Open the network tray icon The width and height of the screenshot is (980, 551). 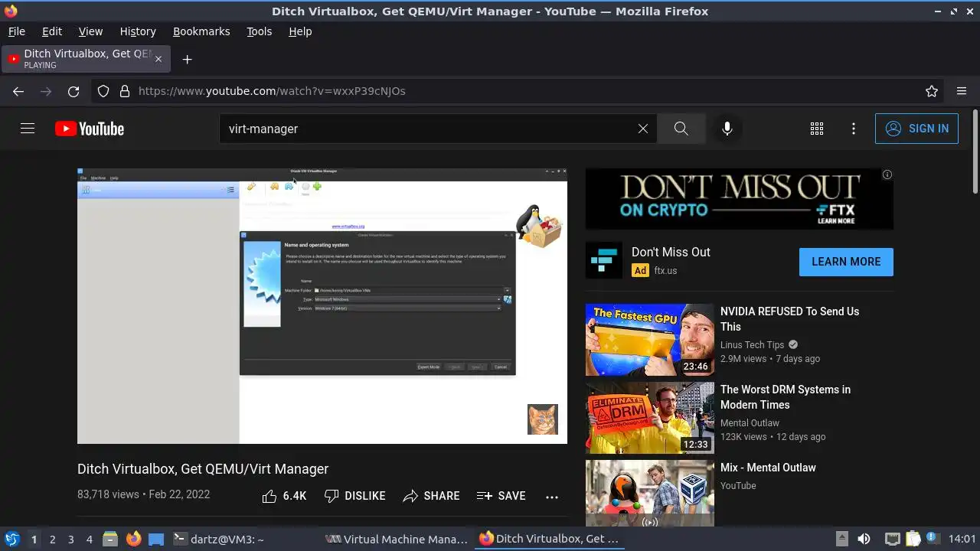[892, 539]
